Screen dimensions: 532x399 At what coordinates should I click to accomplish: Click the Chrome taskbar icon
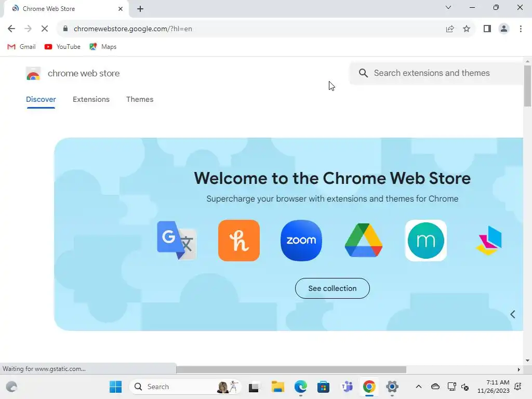coord(369,387)
